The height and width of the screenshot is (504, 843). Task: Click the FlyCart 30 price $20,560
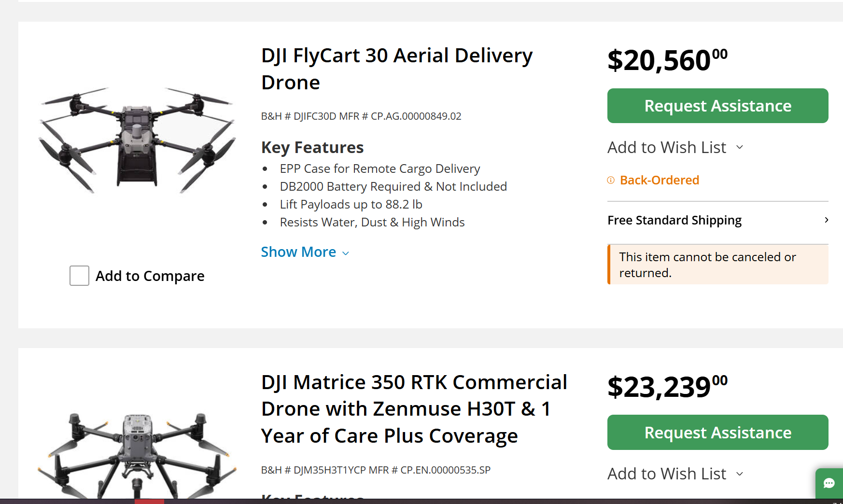(667, 60)
